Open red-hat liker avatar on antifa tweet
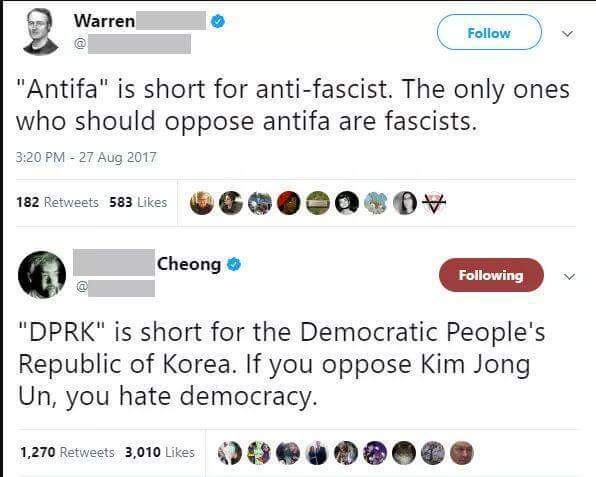 tap(288, 203)
